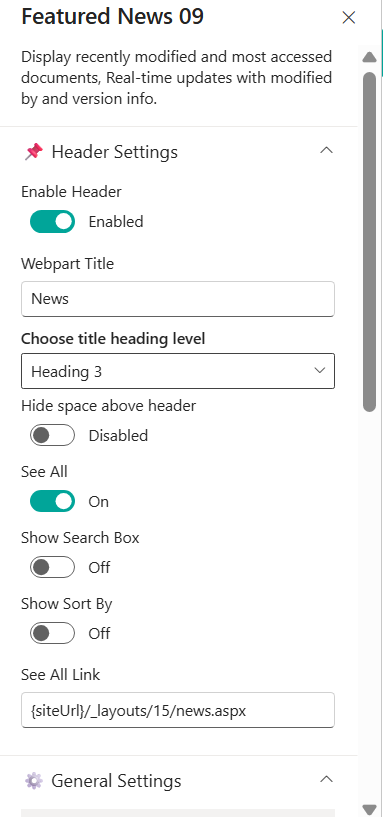Image resolution: width=383 pixels, height=817 pixels.
Task: Click the panel description paragraph
Action: tap(177, 78)
